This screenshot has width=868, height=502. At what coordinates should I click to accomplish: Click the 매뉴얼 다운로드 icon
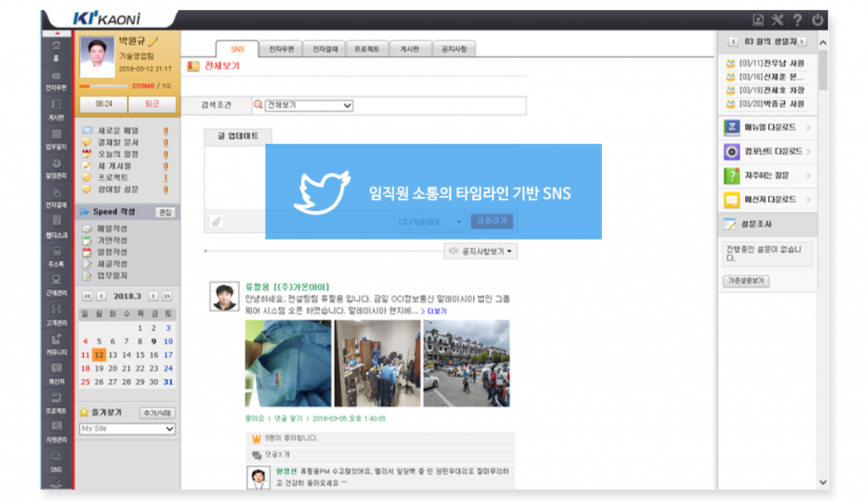pyautogui.click(x=732, y=128)
